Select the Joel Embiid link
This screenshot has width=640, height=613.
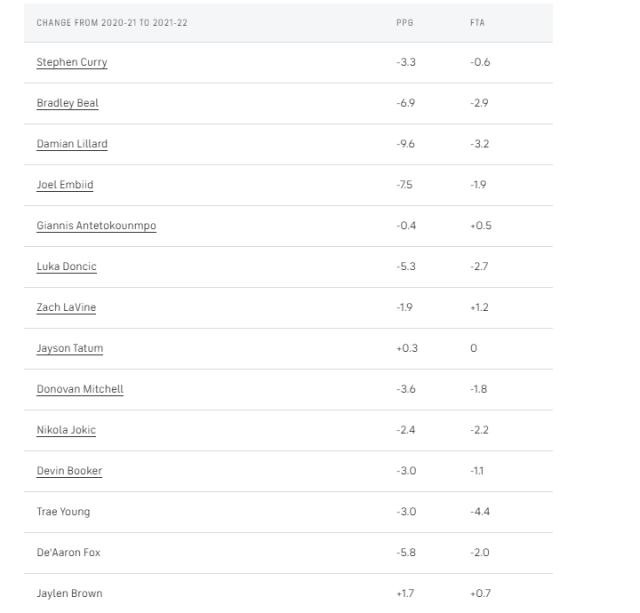click(x=65, y=185)
